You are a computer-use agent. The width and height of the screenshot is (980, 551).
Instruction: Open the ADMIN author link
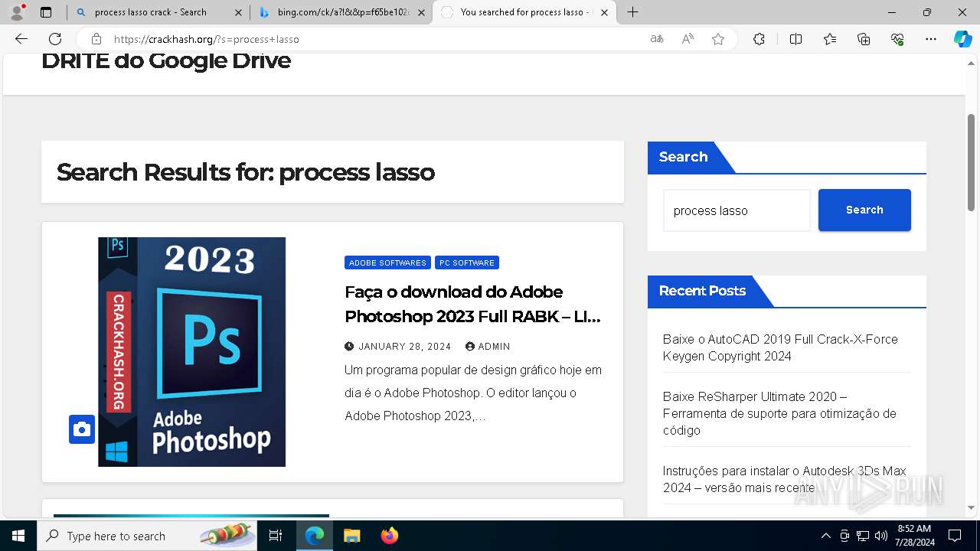coord(494,347)
